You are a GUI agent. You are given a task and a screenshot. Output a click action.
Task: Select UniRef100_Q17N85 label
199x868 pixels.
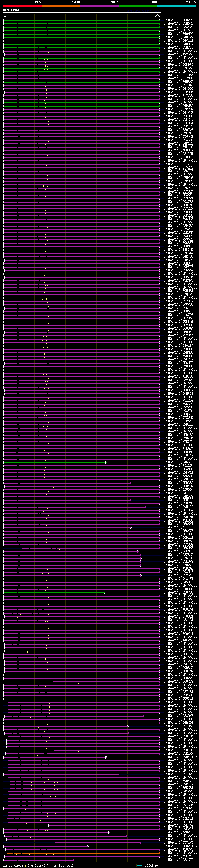(x=178, y=79)
